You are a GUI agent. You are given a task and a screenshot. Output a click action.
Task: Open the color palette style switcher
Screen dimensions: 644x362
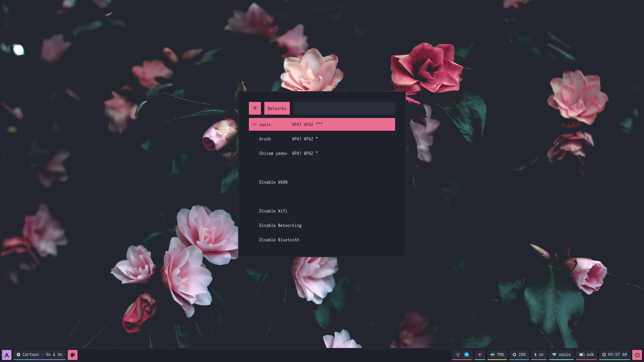click(x=72, y=355)
